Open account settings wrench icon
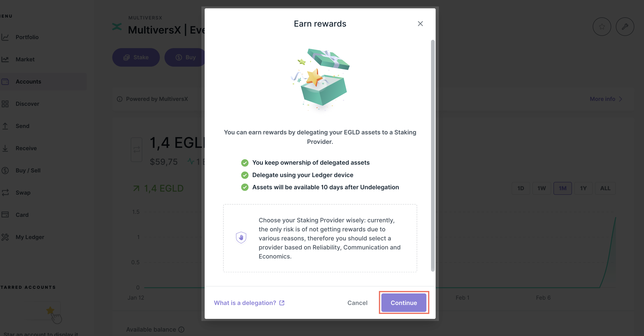The width and height of the screenshot is (644, 336). coord(625,26)
